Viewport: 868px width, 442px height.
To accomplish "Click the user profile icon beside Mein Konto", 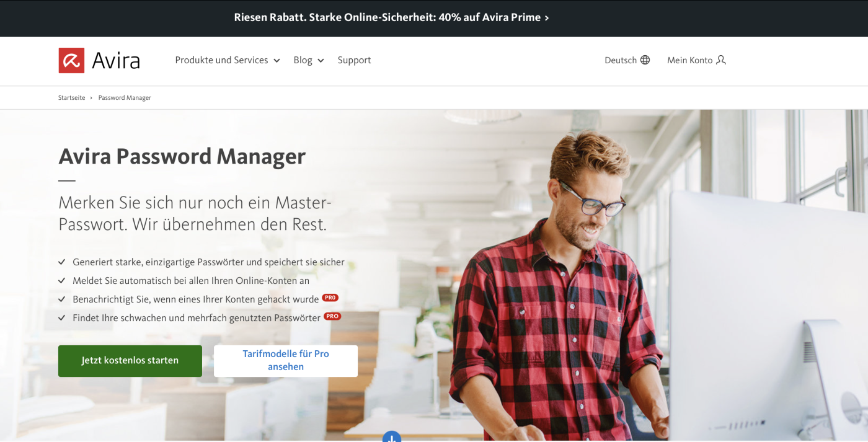I will click(720, 60).
